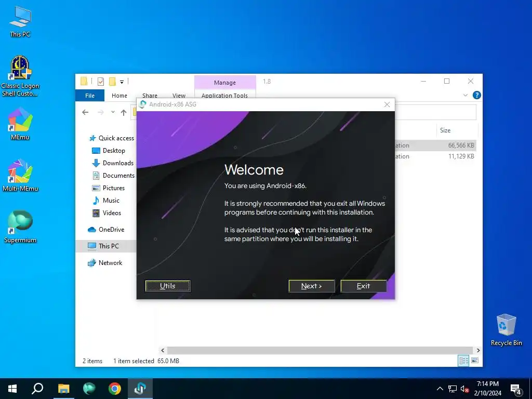Image resolution: width=532 pixels, height=399 pixels.
Task: Click Exit in the installer dialog
Action: coord(363,286)
